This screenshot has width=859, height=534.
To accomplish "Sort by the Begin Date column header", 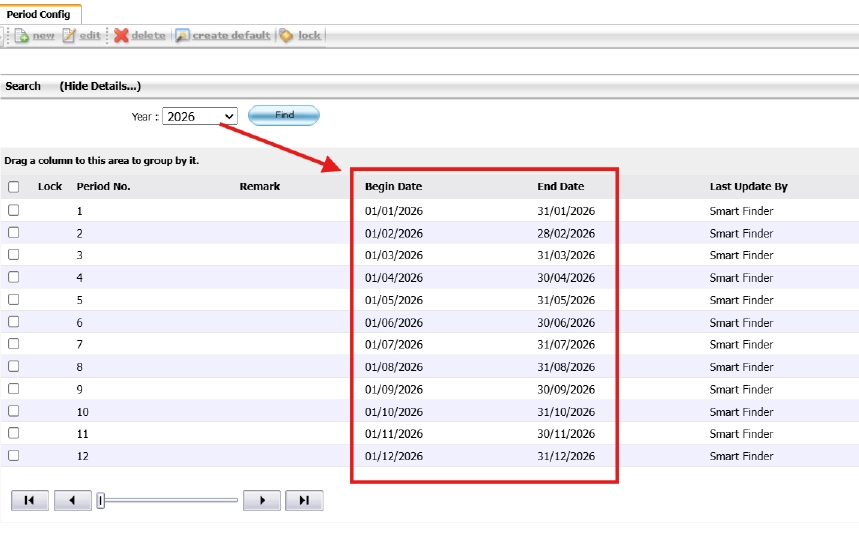I will (x=393, y=187).
